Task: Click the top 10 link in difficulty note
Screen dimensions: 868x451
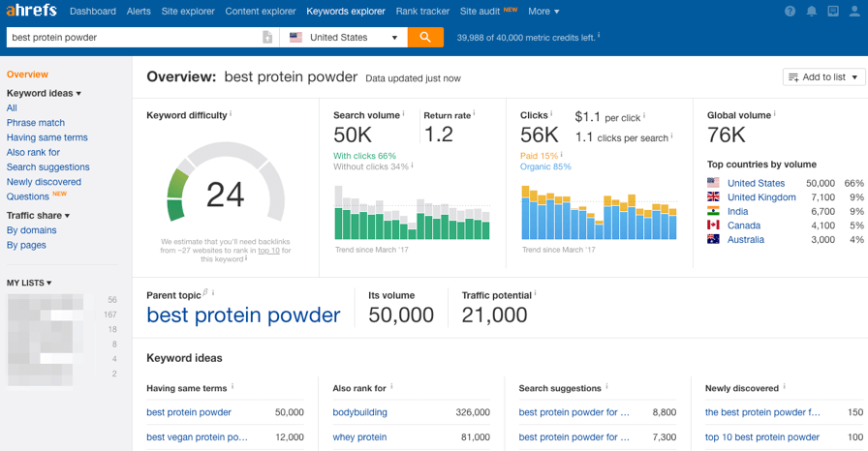Action: (x=268, y=251)
